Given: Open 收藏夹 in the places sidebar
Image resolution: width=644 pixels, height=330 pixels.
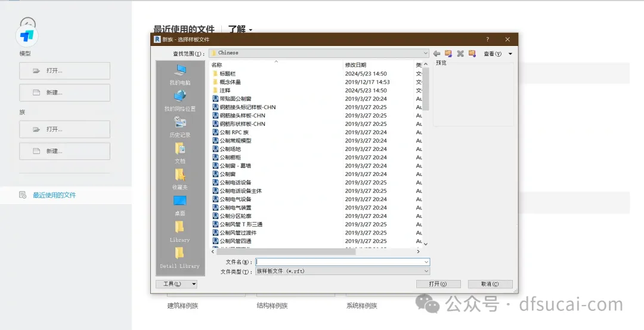Looking at the screenshot, I should click(x=180, y=180).
